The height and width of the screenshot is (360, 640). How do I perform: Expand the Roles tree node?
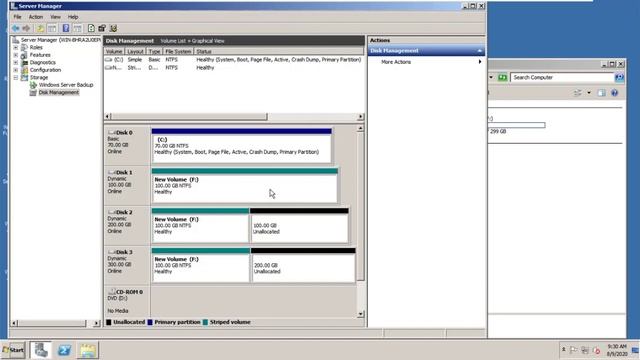[16, 47]
